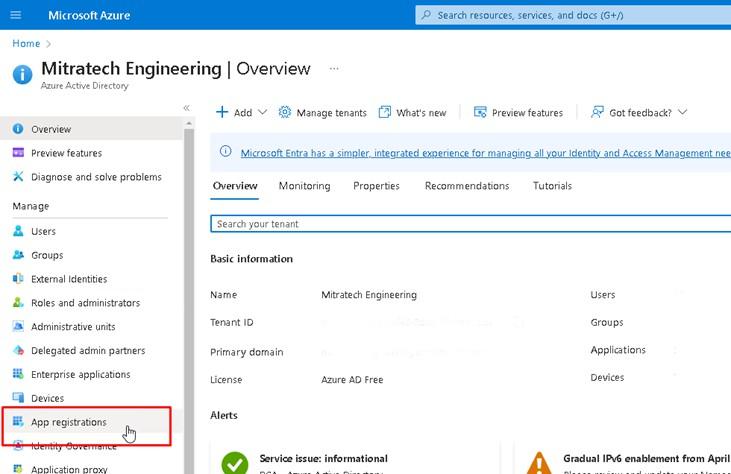This screenshot has height=474, width=731.
Task: Open Users blade
Action: 43,231
